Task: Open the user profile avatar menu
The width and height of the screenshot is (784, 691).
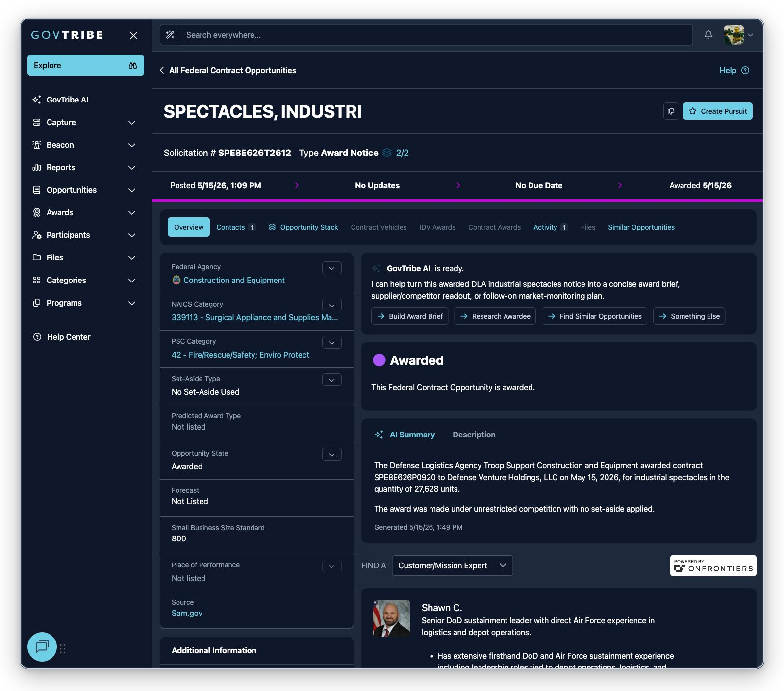Action: [x=738, y=35]
